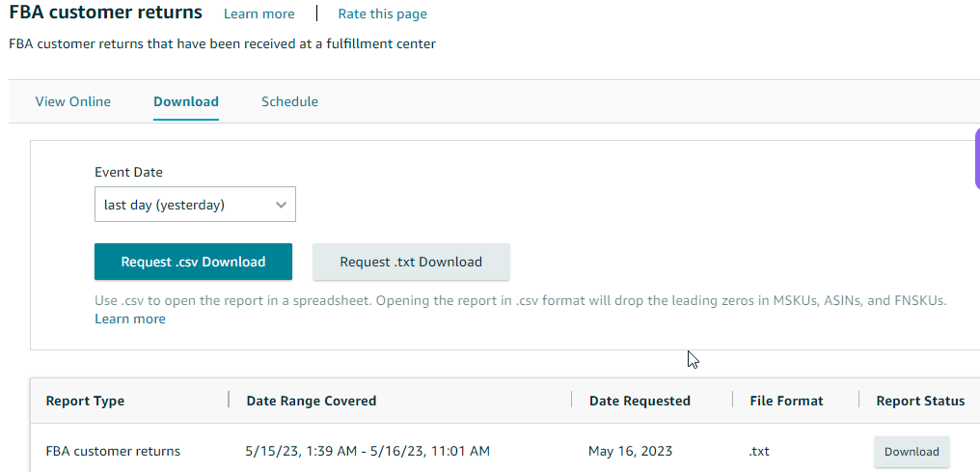Click the purple side tab at right edge
Image resolution: width=980 pixels, height=472 pixels.
tap(975, 158)
